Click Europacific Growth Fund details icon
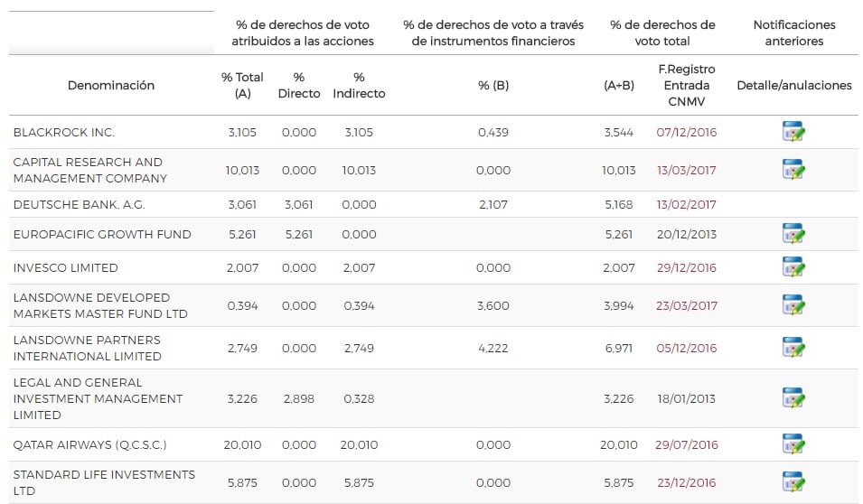 coord(793,234)
